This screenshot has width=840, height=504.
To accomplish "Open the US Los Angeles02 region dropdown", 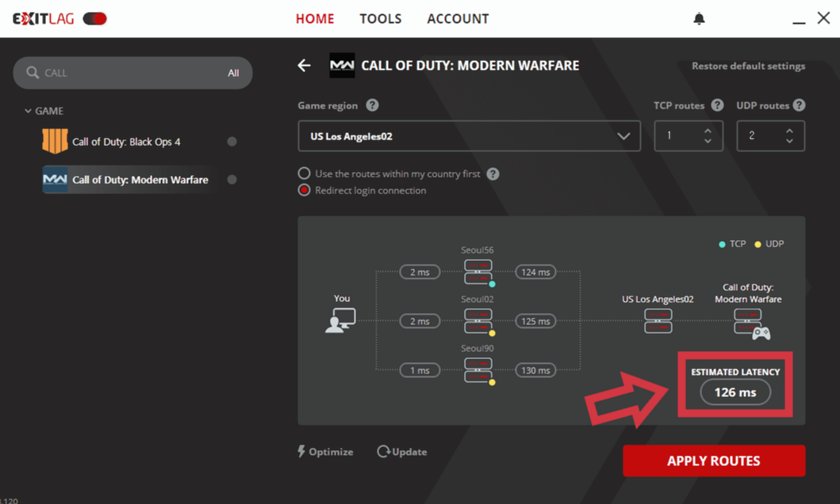I will (x=469, y=136).
